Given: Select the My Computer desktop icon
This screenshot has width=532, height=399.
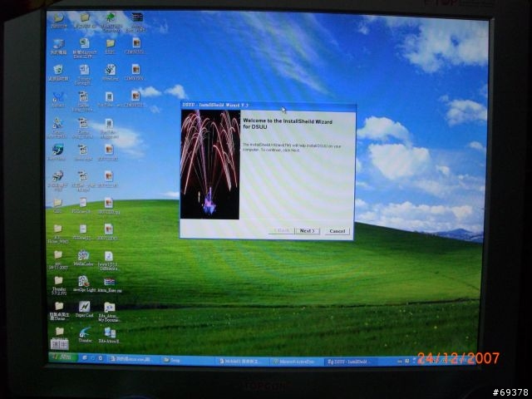Looking at the screenshot, I should pos(59,47).
